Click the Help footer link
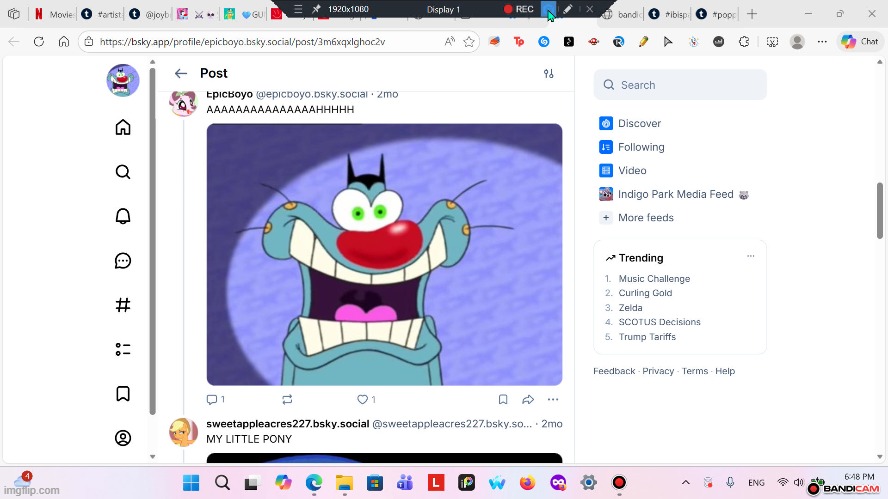This screenshot has width=888, height=499. (725, 371)
